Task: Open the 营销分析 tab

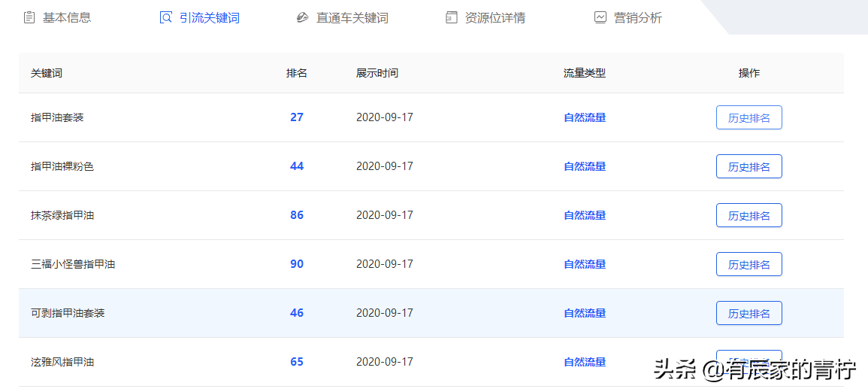Action: pyautogui.click(x=628, y=18)
